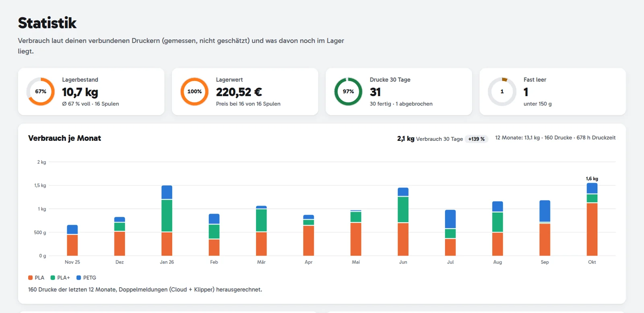Click '2,1 kg Verbrauch 30 Tage' text
644x313 pixels.
tap(430, 139)
